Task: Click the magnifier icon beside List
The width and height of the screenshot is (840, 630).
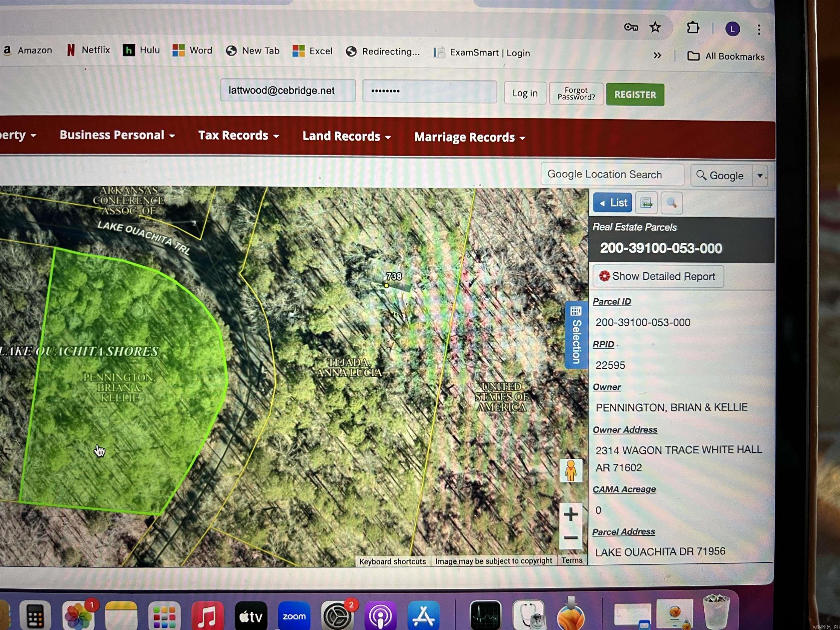Action: (671, 203)
